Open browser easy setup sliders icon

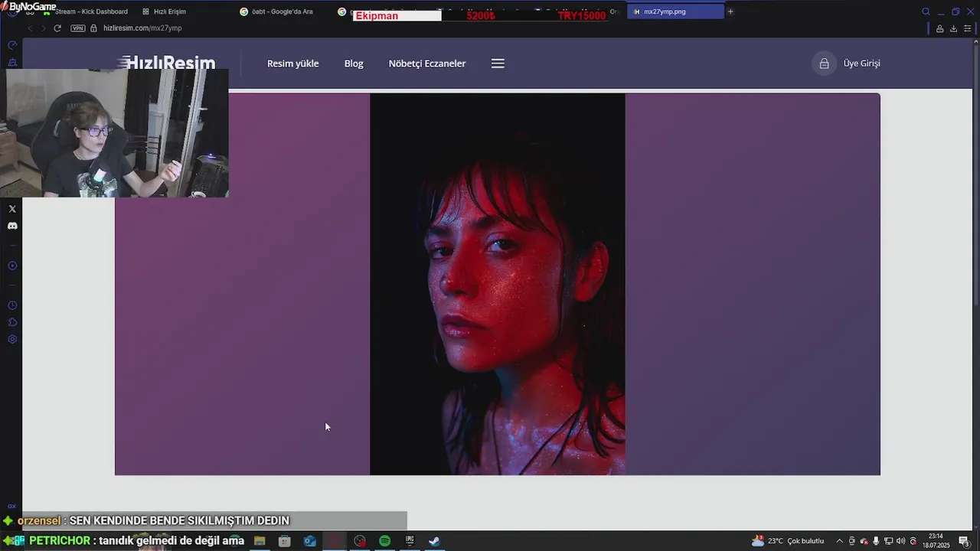(968, 28)
